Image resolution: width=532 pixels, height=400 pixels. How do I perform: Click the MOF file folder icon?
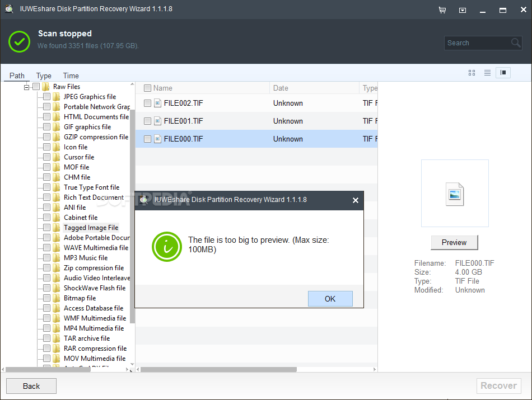pyautogui.click(x=57, y=167)
